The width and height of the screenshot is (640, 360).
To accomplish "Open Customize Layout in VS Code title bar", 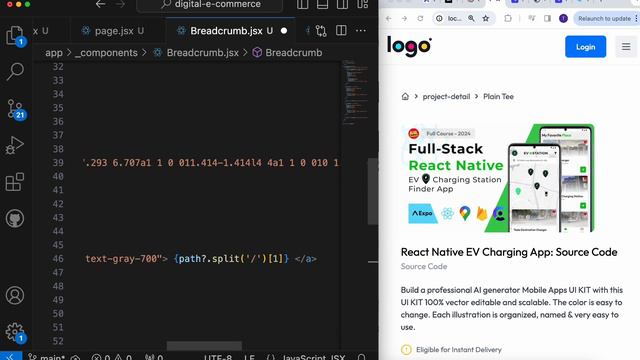I will [x=362, y=4].
